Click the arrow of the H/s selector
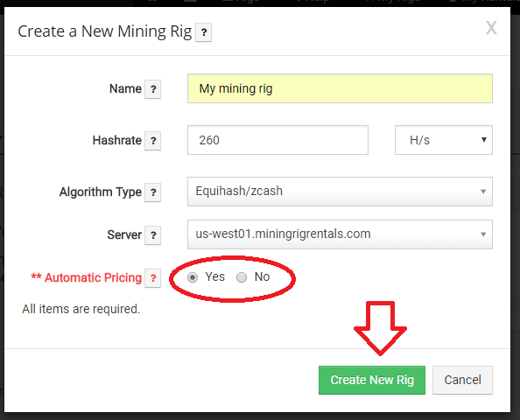This screenshot has width=520, height=420. coord(484,139)
